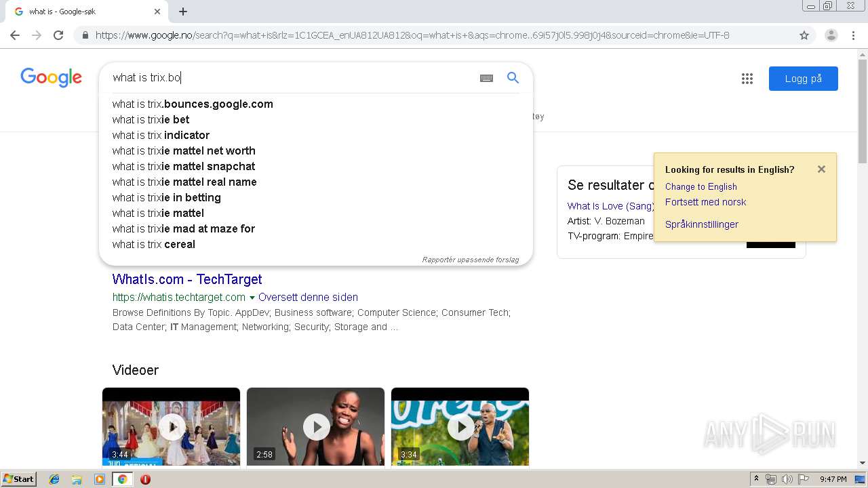Choose suggestion 'what is trixie bet'
Viewport: 868px width, 488px height.
click(316, 119)
